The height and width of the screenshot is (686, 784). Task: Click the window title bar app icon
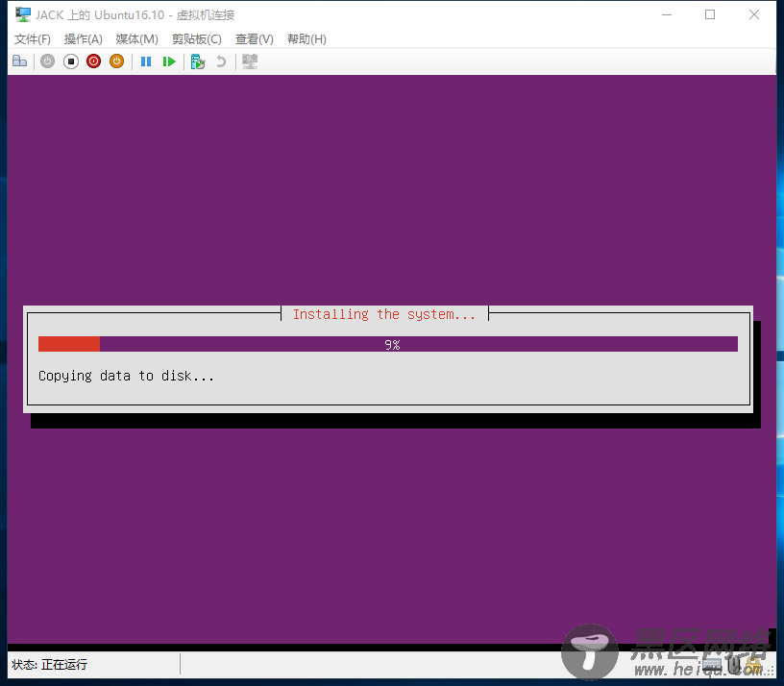tap(22, 15)
